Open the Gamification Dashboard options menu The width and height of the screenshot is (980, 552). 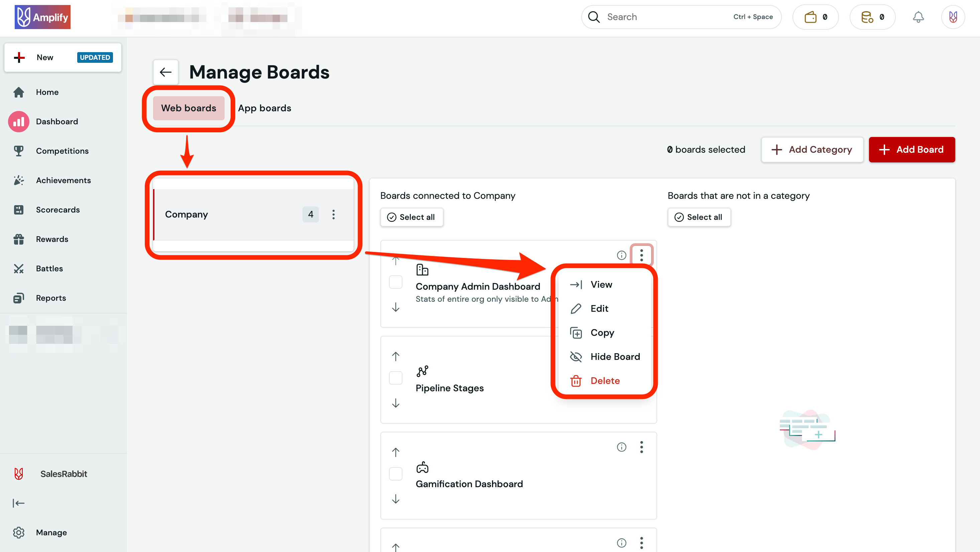click(642, 447)
